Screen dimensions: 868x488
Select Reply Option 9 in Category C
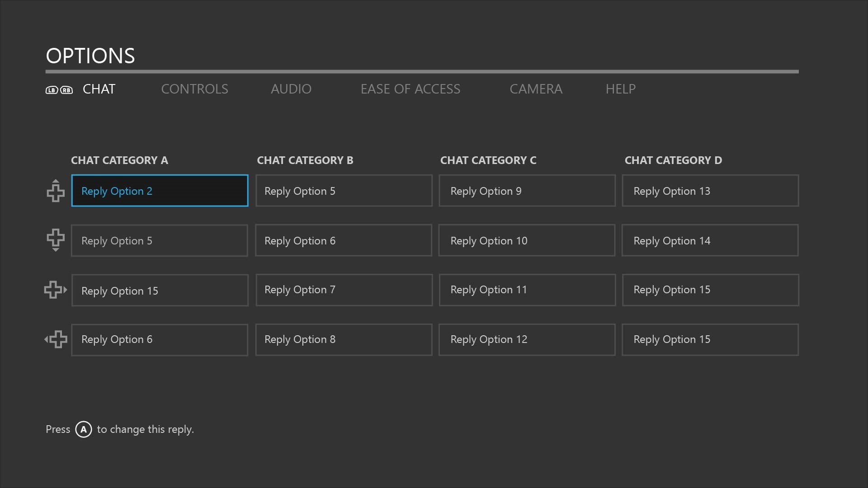(527, 191)
